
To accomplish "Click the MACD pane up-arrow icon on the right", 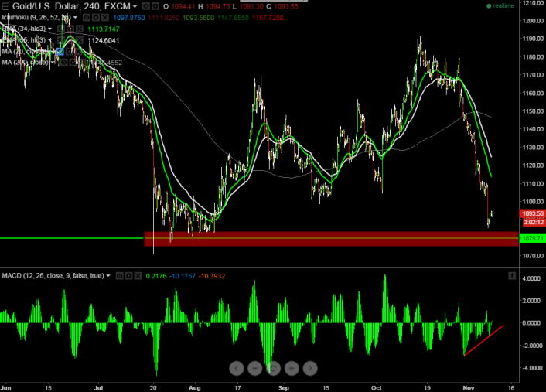I will [x=512, y=276].
